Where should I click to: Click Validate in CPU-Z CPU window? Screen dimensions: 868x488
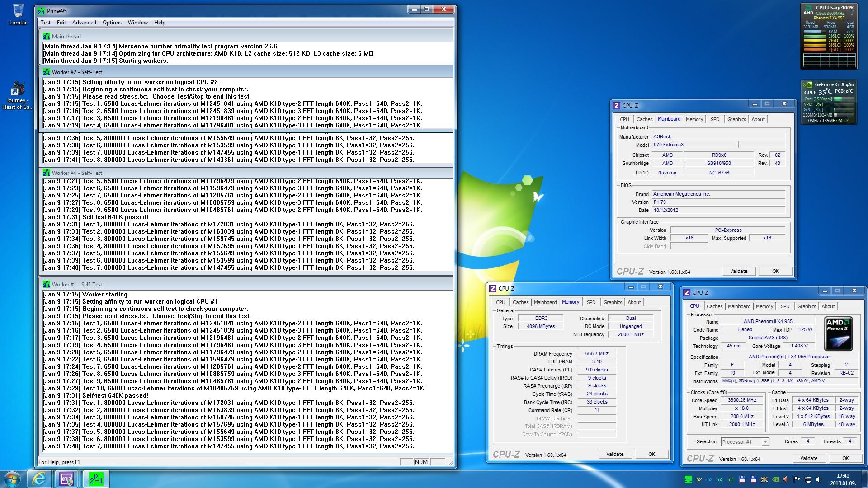coord(809,458)
